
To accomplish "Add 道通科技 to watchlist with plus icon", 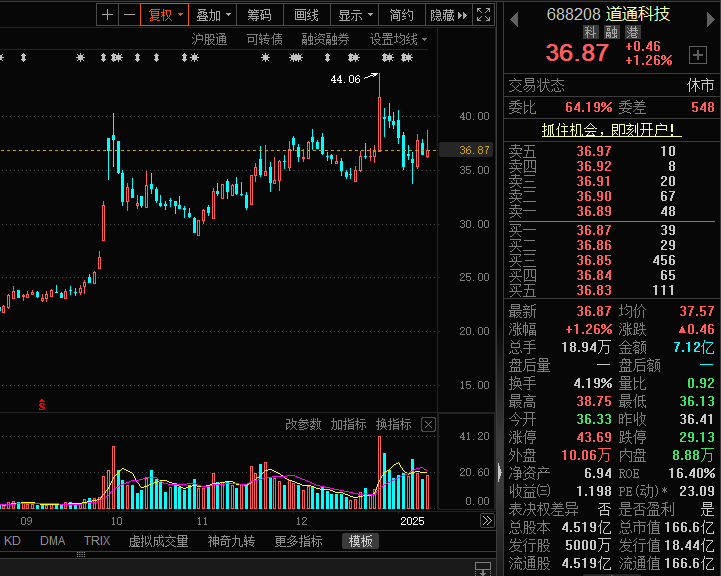I will (697, 53).
